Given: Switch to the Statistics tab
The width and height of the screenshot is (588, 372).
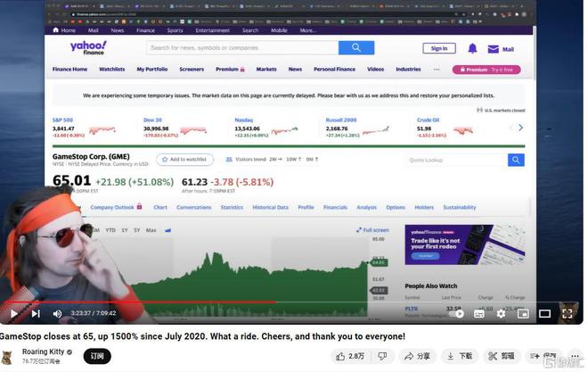Looking at the screenshot, I should [232, 207].
